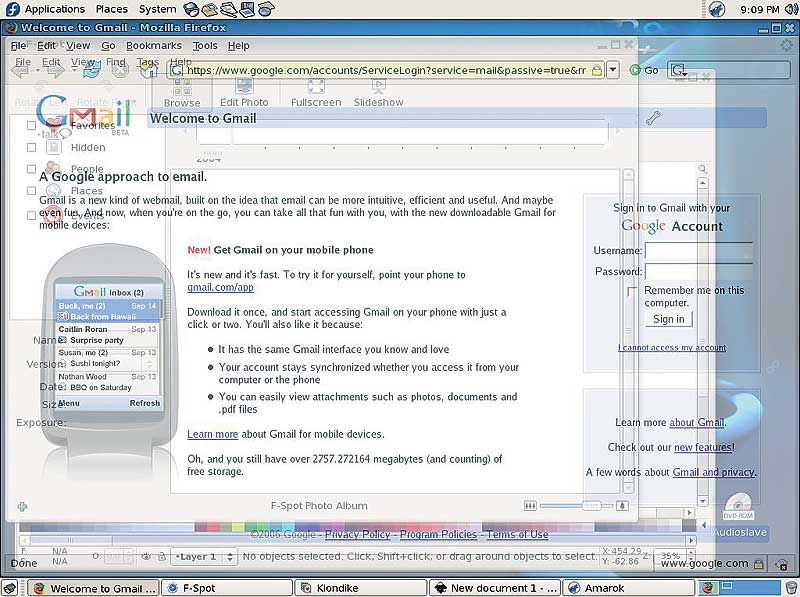Viewport: 800px width, 597px height.
Task: Launch the web browser globe in top panel
Action: pos(191,9)
